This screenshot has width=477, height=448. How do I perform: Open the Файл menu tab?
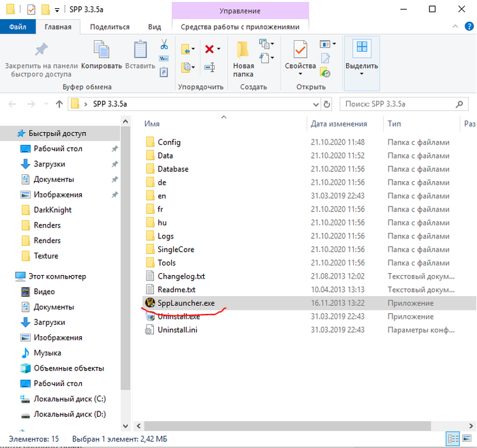click(x=18, y=27)
